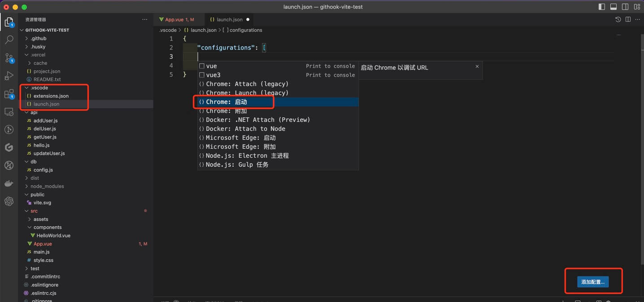Close the suggestion details popup with X
The width and height of the screenshot is (644, 302).
pos(477,66)
